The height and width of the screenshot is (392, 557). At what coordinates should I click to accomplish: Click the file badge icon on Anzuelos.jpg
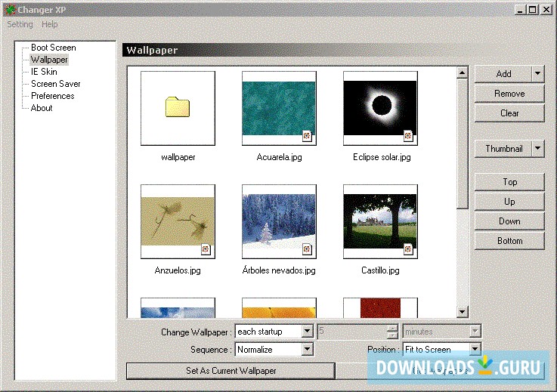[x=206, y=249]
